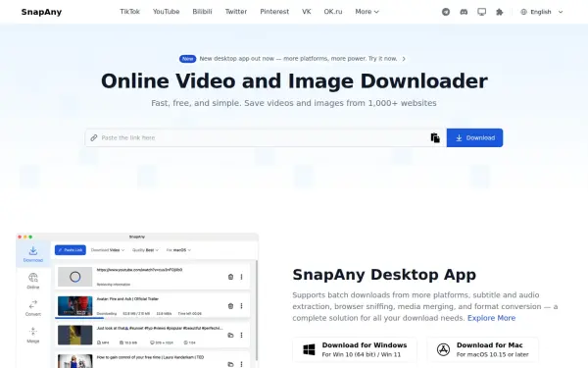Click Download for Windows
Viewport: 588px width, 368px height.
pyautogui.click(x=355, y=349)
